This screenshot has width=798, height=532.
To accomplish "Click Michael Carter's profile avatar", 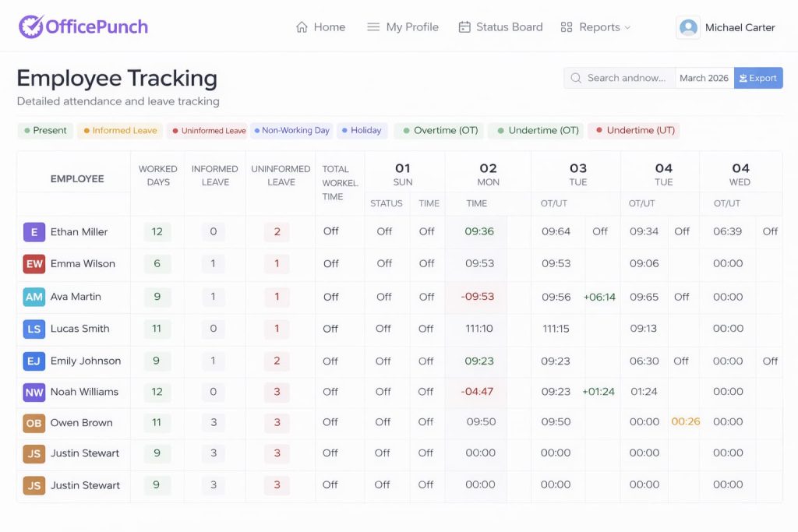I will pos(688,27).
